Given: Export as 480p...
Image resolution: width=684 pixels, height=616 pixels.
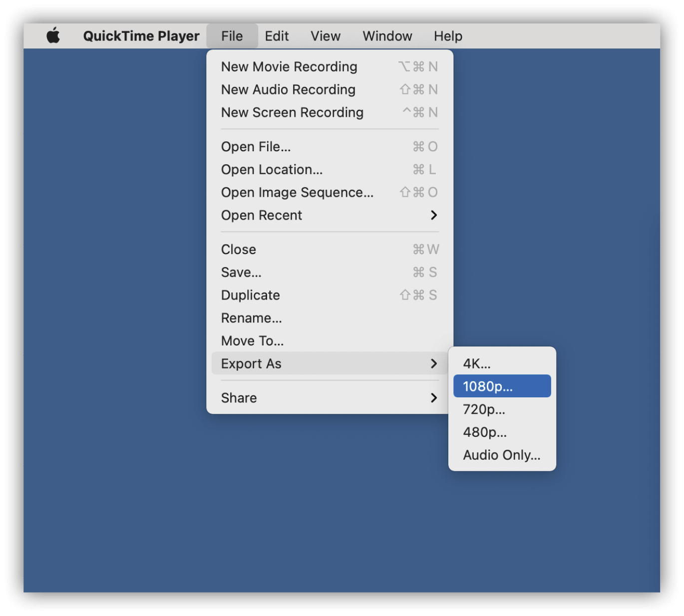Looking at the screenshot, I should click(502, 432).
